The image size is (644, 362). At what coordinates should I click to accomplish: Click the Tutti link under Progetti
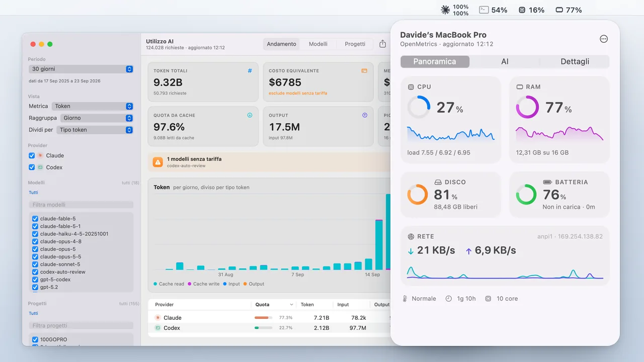click(x=33, y=313)
